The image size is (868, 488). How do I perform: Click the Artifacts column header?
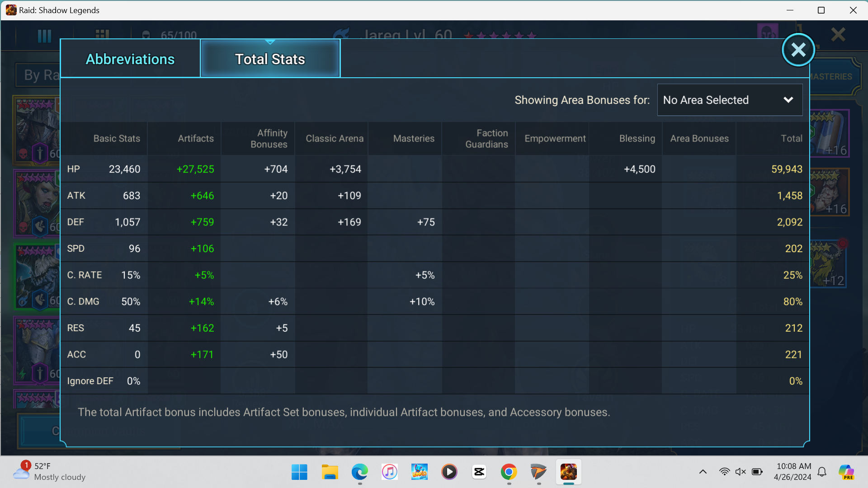[195, 138]
